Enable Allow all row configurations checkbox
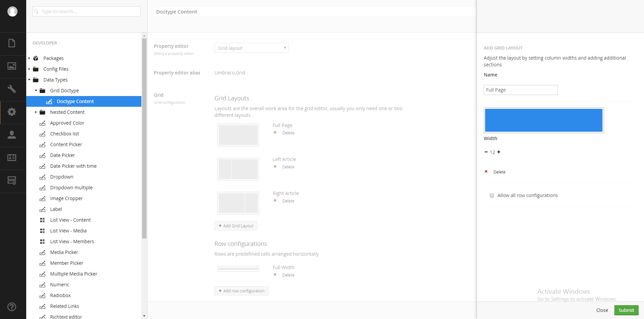 point(492,195)
